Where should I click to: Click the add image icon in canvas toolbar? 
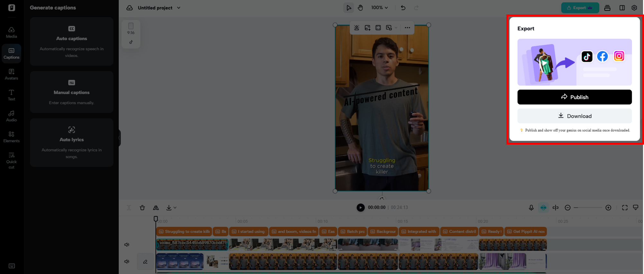(367, 28)
